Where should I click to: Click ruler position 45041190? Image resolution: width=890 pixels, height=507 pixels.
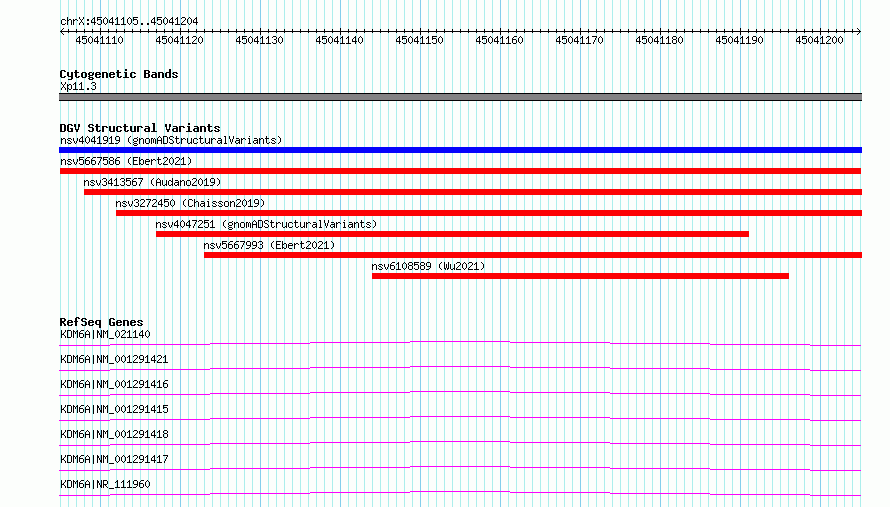pyautogui.click(x=740, y=40)
